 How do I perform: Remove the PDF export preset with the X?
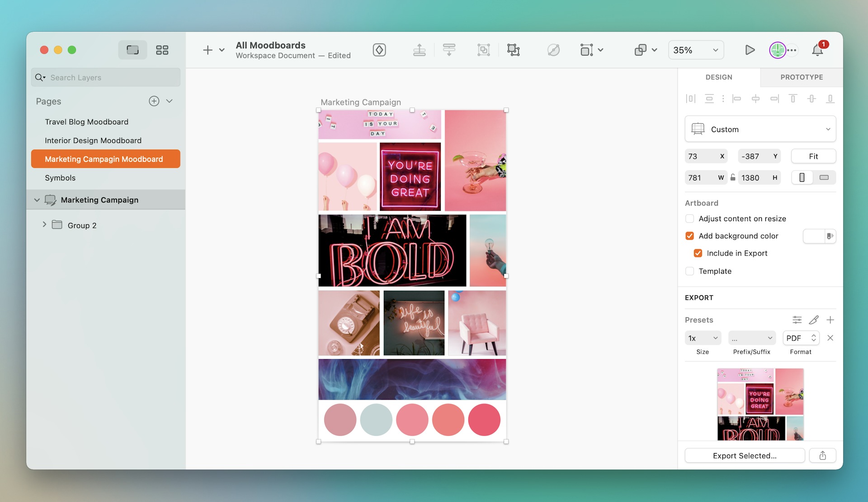coord(831,338)
